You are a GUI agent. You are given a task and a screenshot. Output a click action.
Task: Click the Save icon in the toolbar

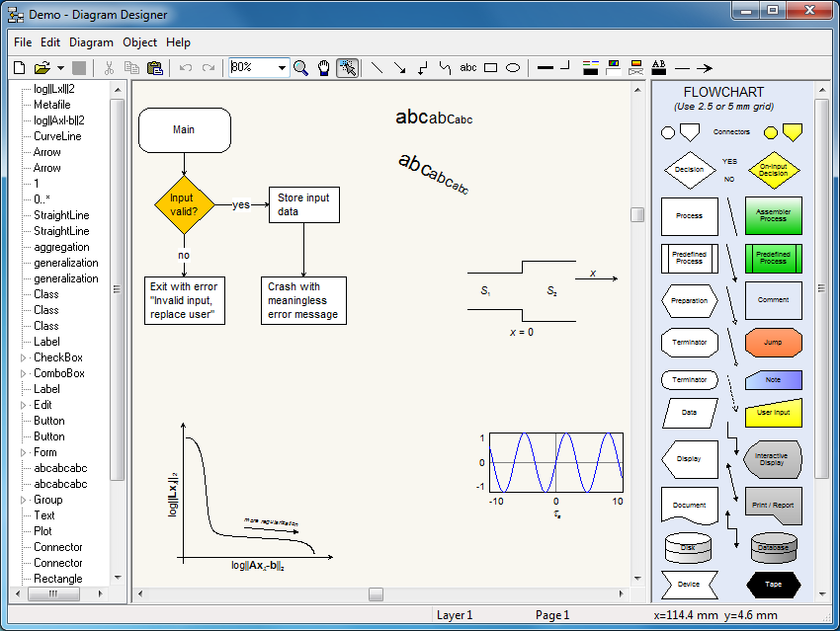(x=79, y=68)
